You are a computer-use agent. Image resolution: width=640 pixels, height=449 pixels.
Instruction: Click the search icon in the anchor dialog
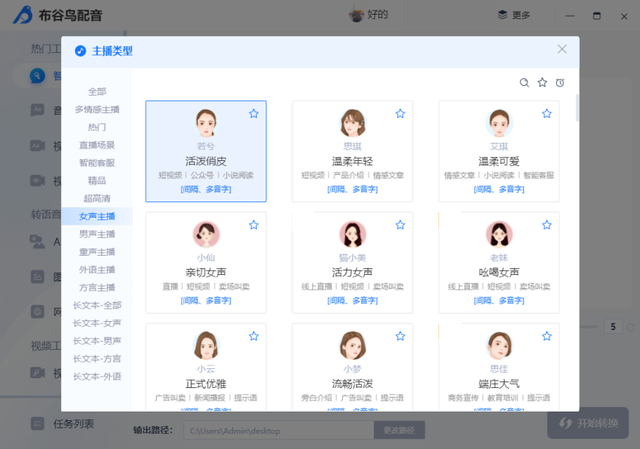pos(524,83)
